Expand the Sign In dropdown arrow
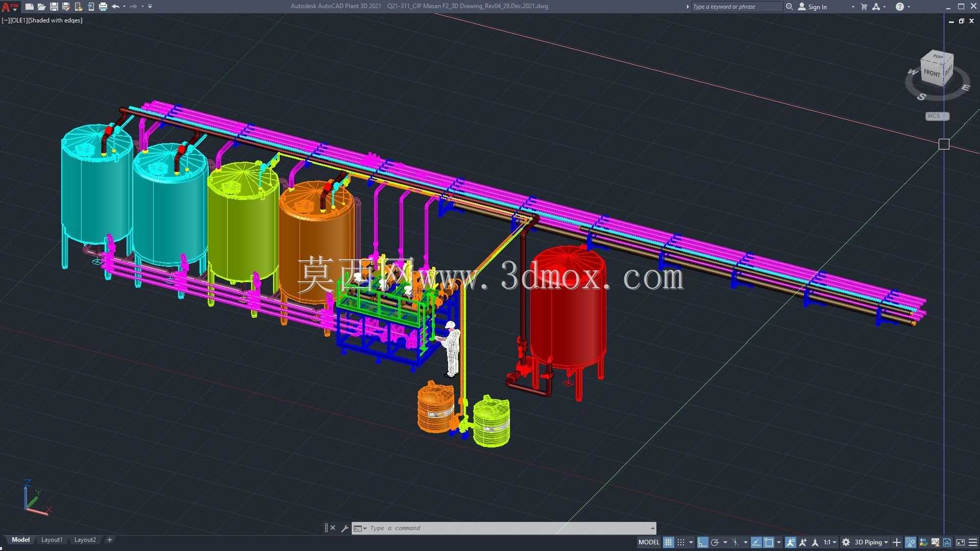This screenshot has height=551, width=980. [x=853, y=7]
